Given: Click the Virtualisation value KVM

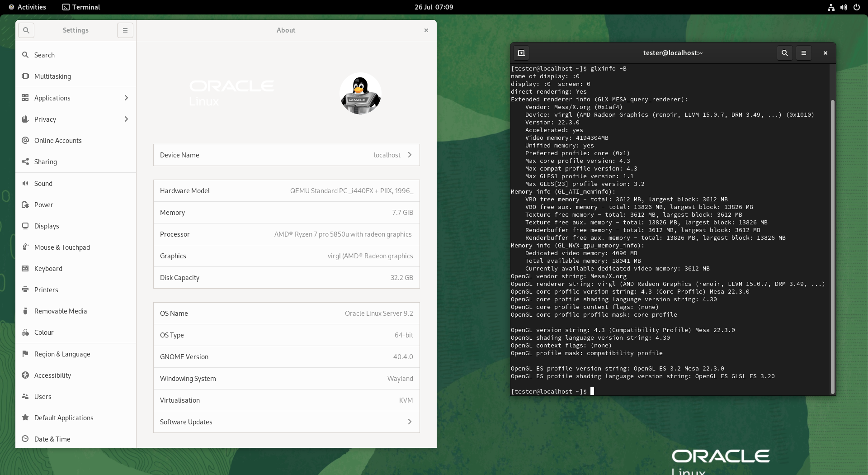Looking at the screenshot, I should [x=406, y=400].
